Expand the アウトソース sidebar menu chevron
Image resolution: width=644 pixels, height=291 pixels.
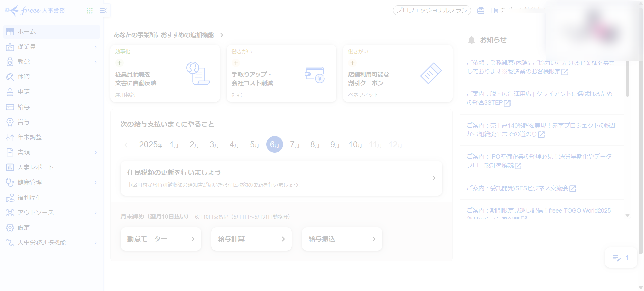(x=96, y=213)
